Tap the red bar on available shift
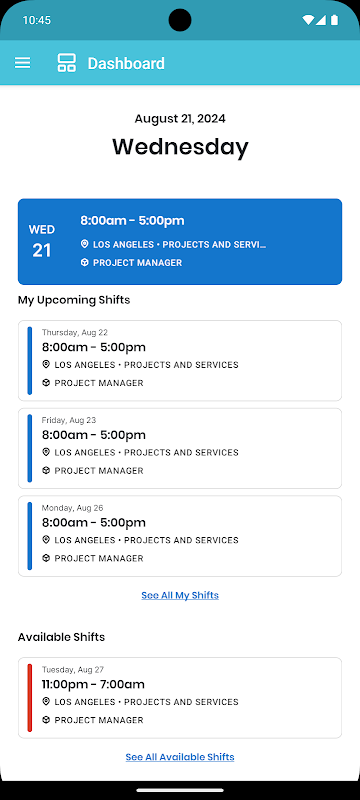Screen dimensions: 360x800 click(30, 698)
